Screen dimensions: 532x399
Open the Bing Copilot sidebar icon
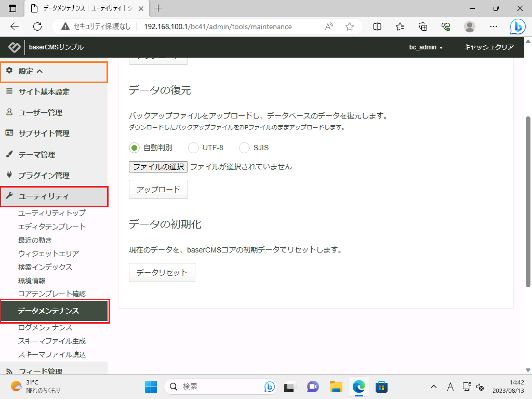517,26
